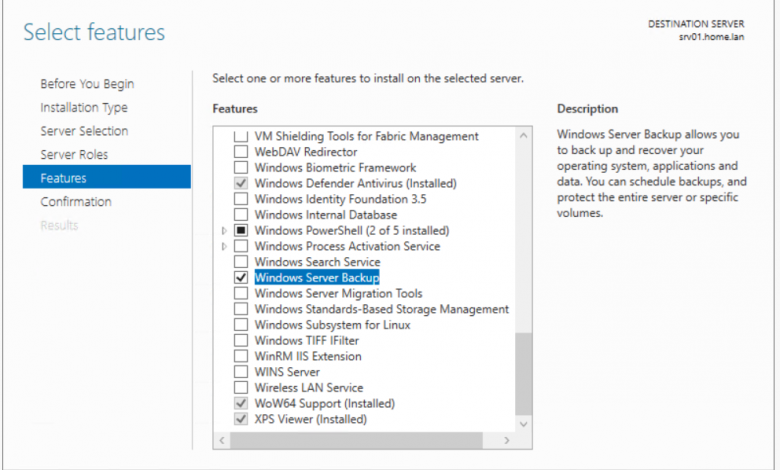Select the Windows Identity Foundation 3.5 label
The height and width of the screenshot is (470, 780).
(x=340, y=199)
